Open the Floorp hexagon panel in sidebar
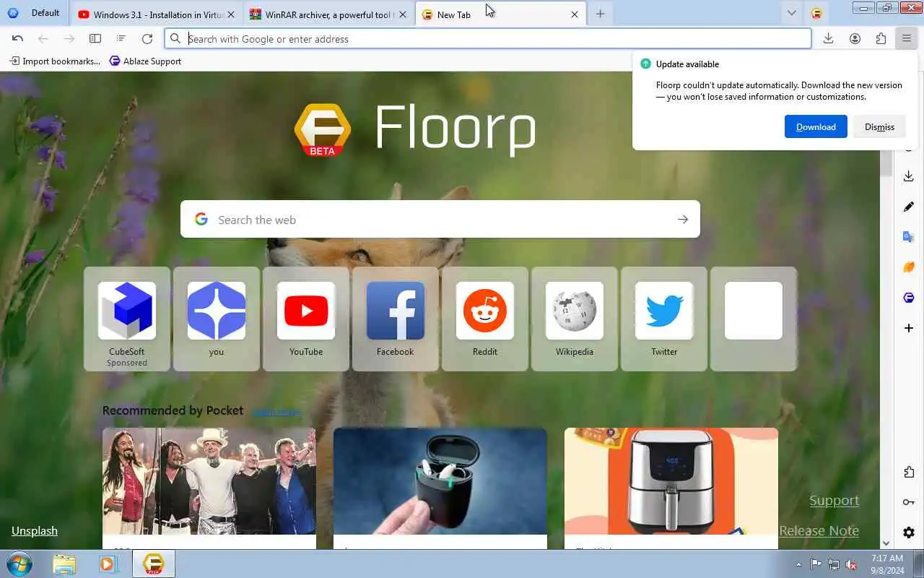Image resolution: width=924 pixels, height=578 pixels. (909, 298)
